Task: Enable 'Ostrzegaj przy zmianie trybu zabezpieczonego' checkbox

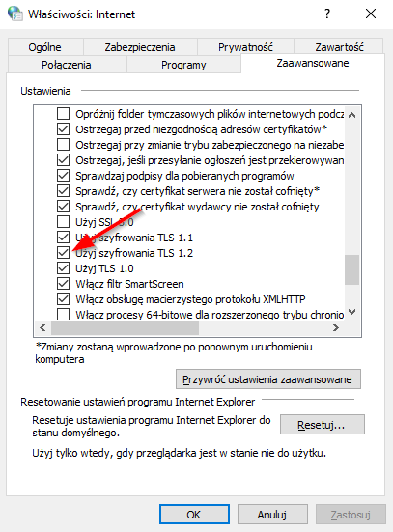Action: click(63, 145)
